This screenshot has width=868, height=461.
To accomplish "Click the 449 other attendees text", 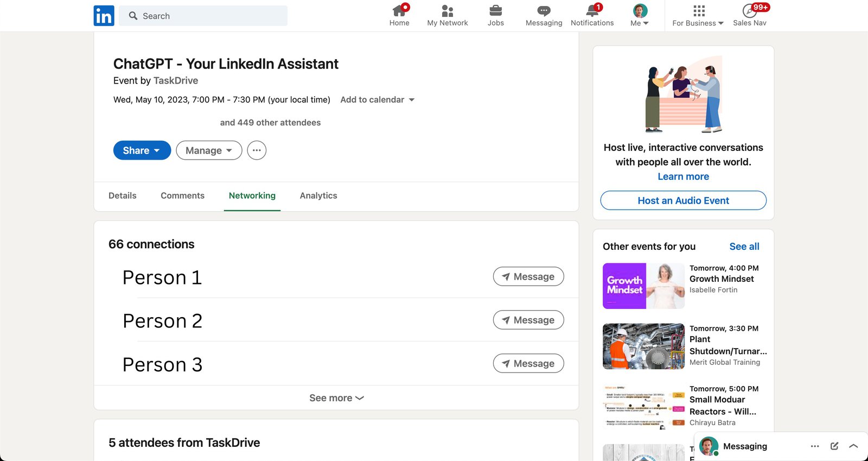I will coord(270,123).
